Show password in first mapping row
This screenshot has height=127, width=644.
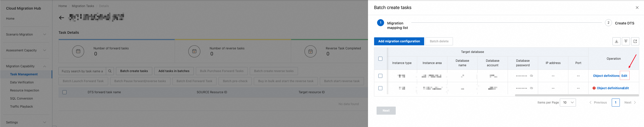(531, 76)
